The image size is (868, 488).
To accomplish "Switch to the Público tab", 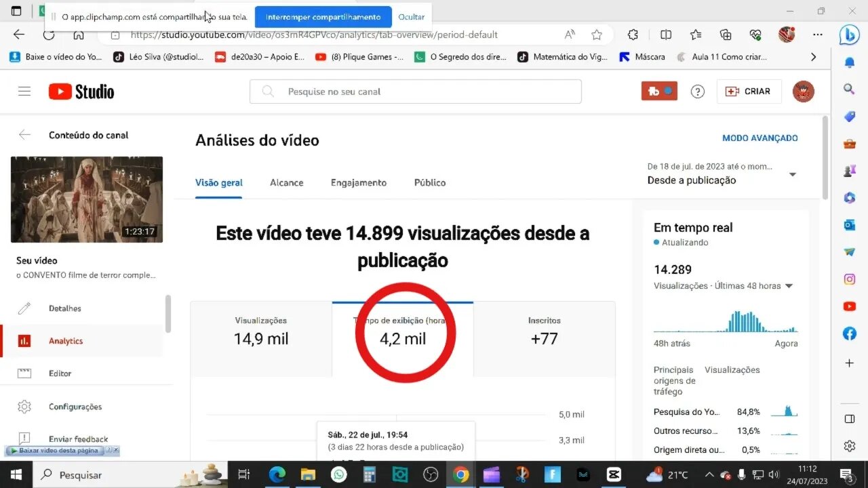I will [x=430, y=182].
